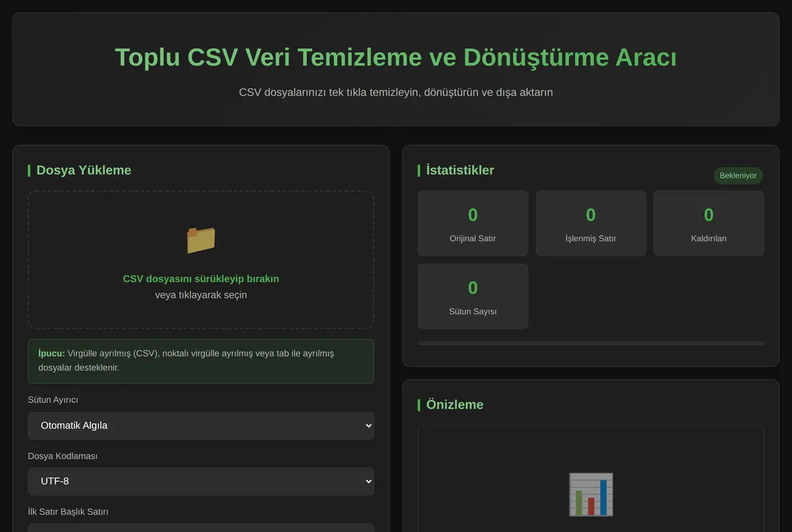792x532 pixels.
Task: Click the Bekleniyor status badge
Action: click(738, 176)
